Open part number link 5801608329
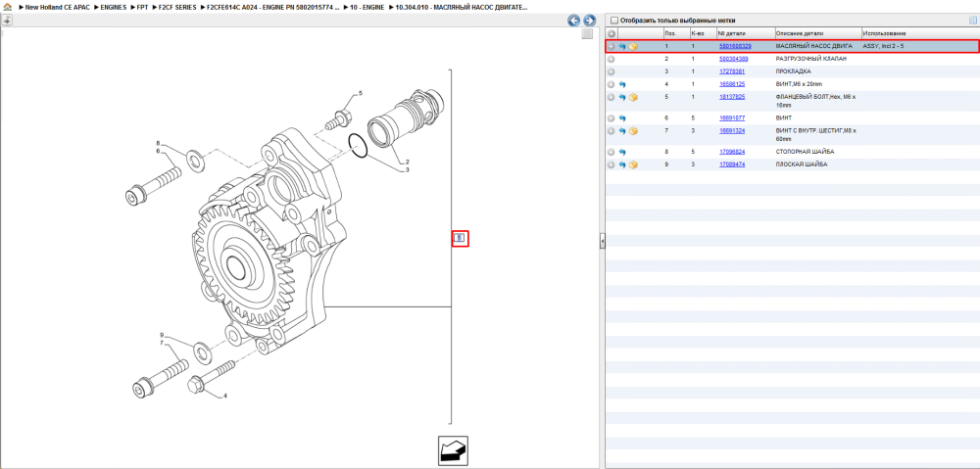 735,46
